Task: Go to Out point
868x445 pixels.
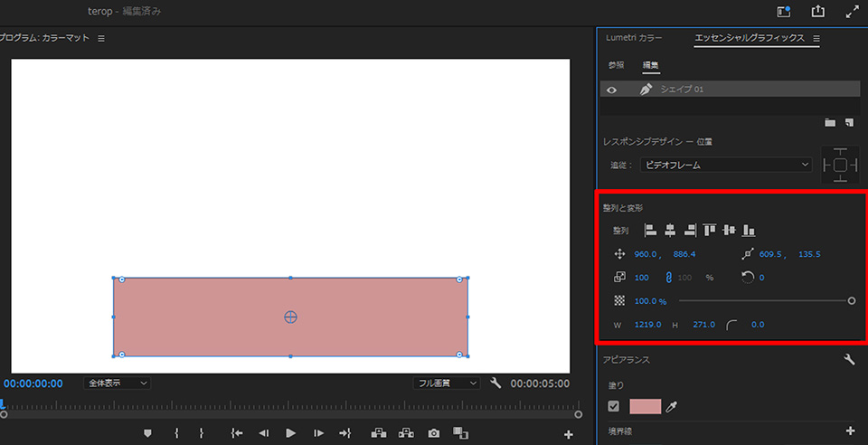Action: 344,433
